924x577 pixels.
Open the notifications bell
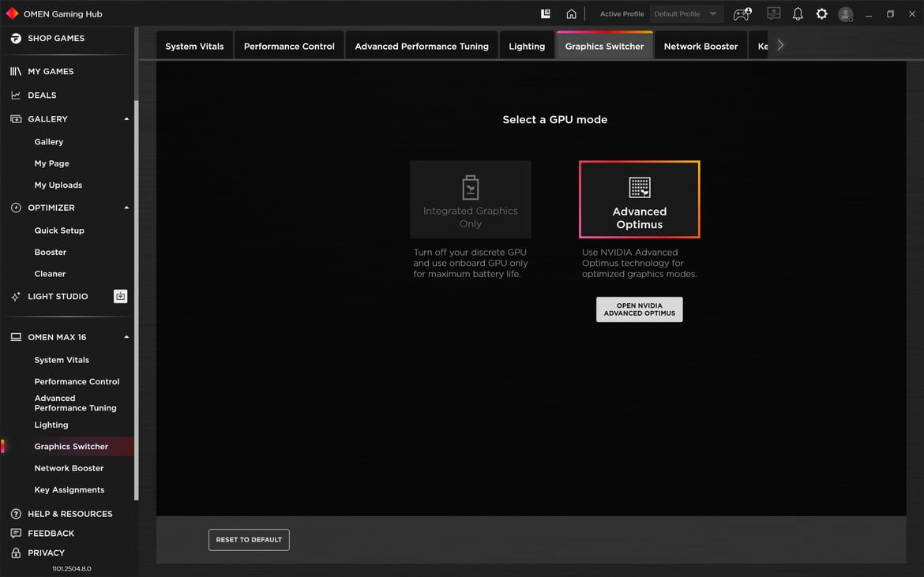click(x=798, y=13)
